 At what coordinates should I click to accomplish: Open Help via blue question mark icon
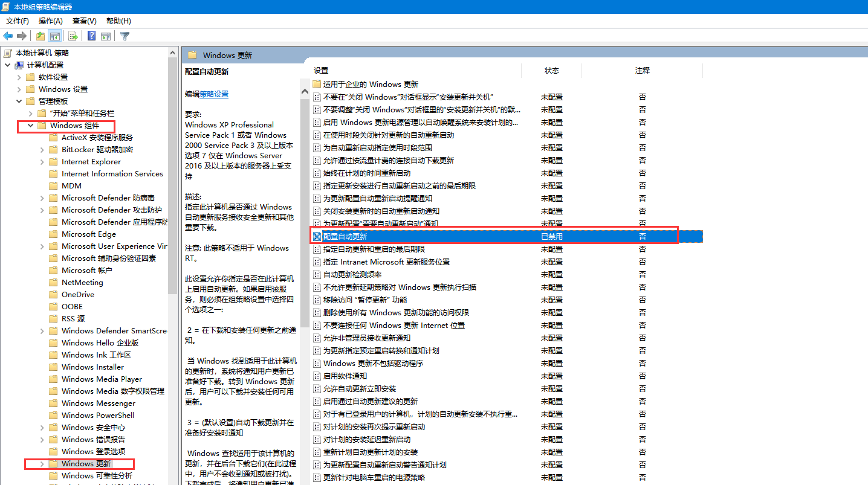tap(91, 36)
